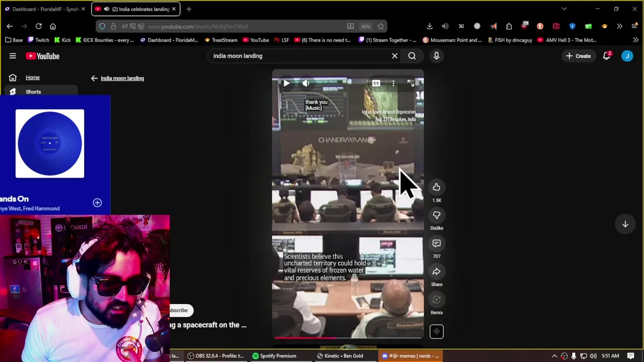Click the YouTube logo
This screenshot has width=644, height=362.
point(43,56)
